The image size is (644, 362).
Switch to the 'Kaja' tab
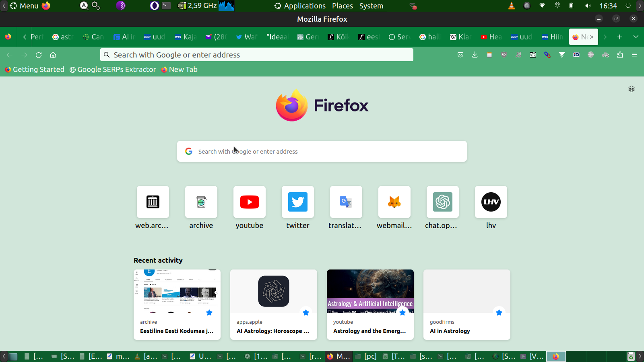pos(185,37)
